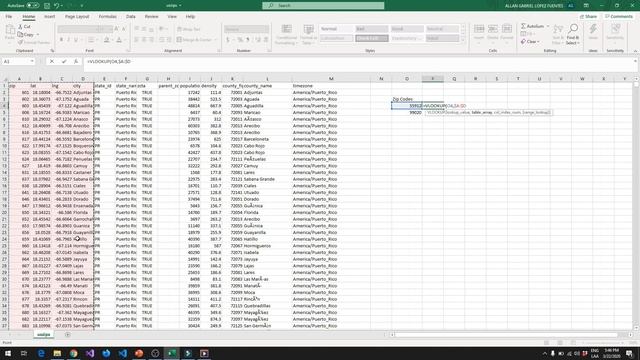Screen dimensions: 640x360
Task: Click the Copy button
Action: tap(26, 35)
